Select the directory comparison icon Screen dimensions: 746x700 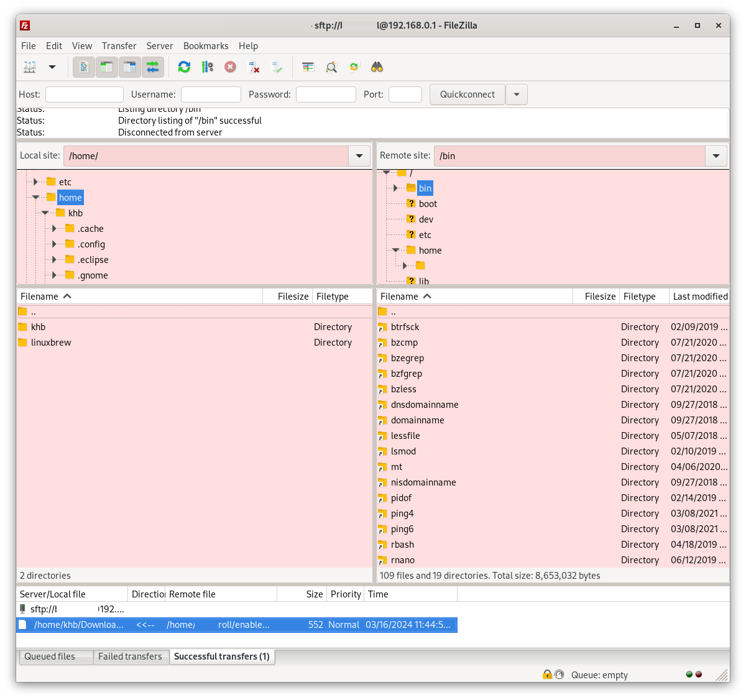point(331,67)
